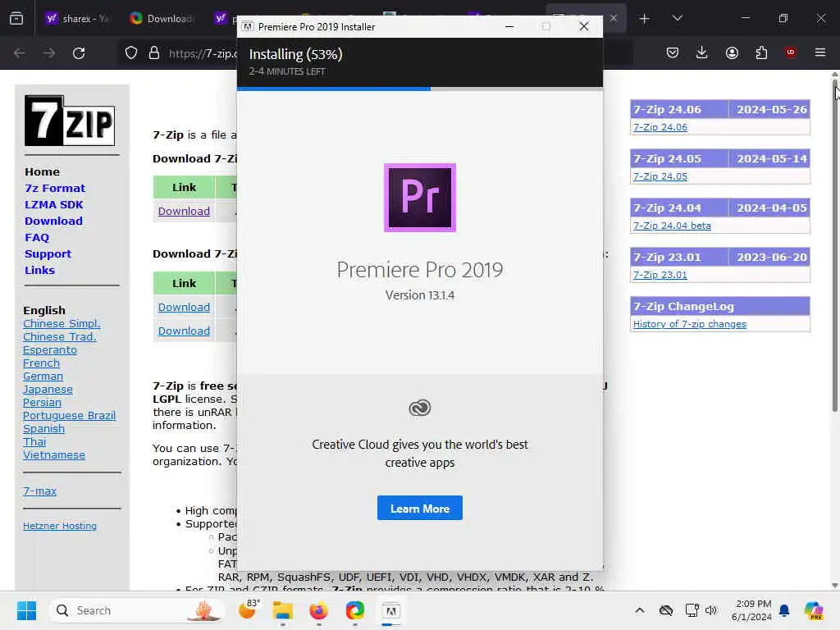The image size is (840, 630).
Task: Select Persian language link
Action: 42,402
